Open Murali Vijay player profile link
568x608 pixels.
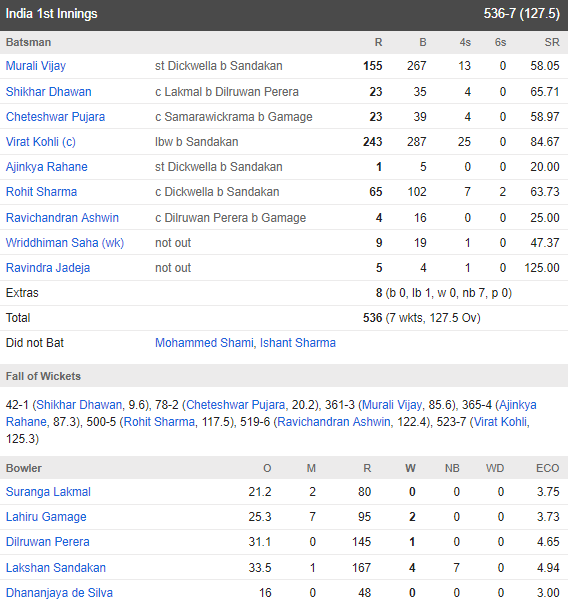(36, 66)
